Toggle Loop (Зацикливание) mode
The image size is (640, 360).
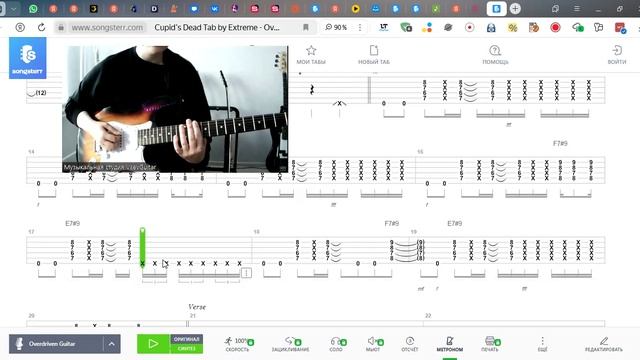(291, 344)
